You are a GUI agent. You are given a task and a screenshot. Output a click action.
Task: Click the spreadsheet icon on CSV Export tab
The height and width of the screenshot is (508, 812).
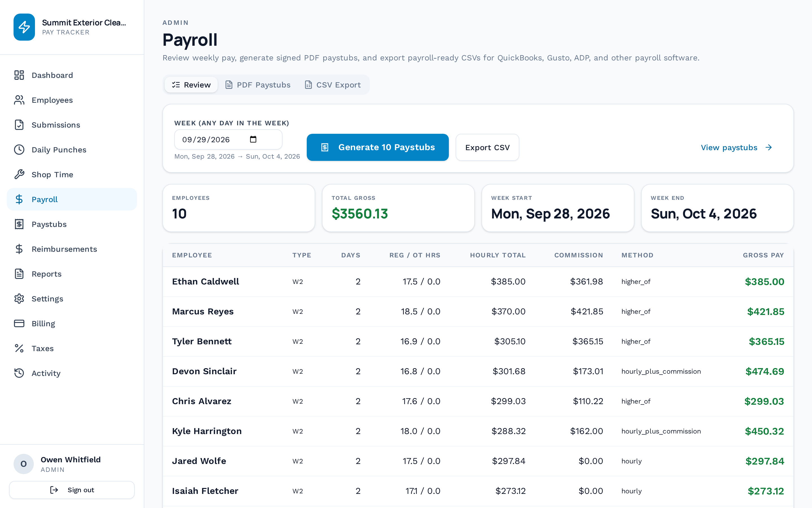click(x=308, y=85)
